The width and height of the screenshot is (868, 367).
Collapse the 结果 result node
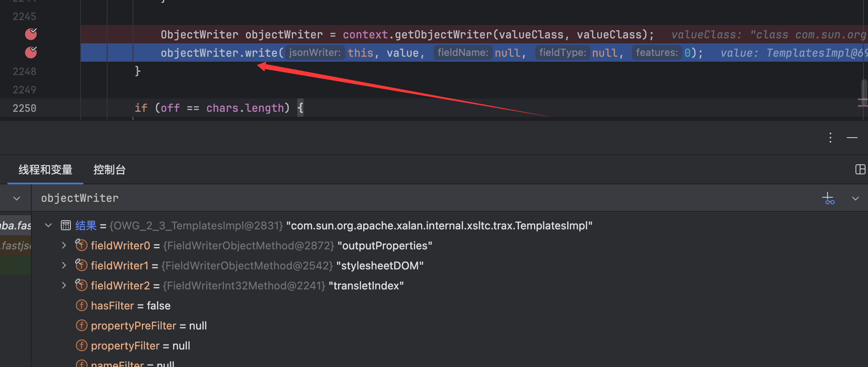48,226
